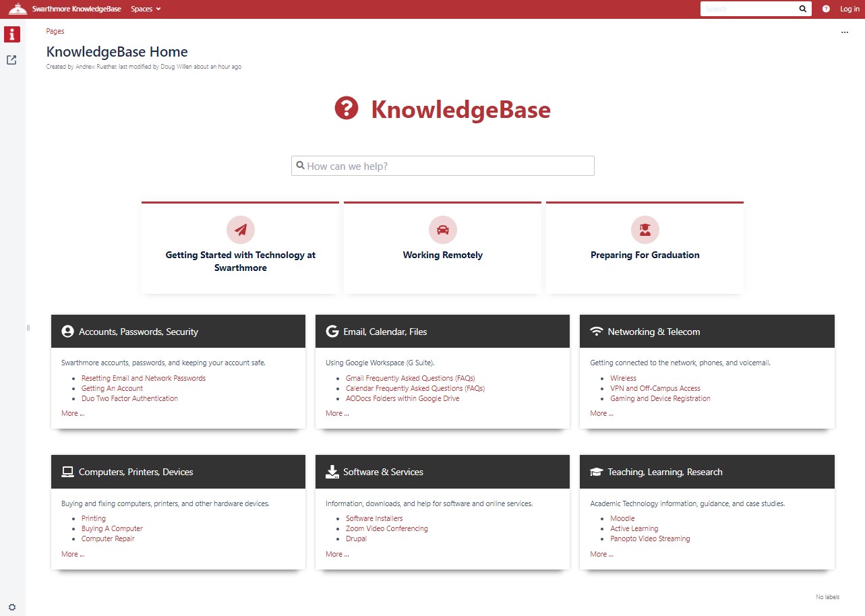865x616 pixels.
Task: Open Gaming and Device Registration link
Action: click(x=660, y=398)
